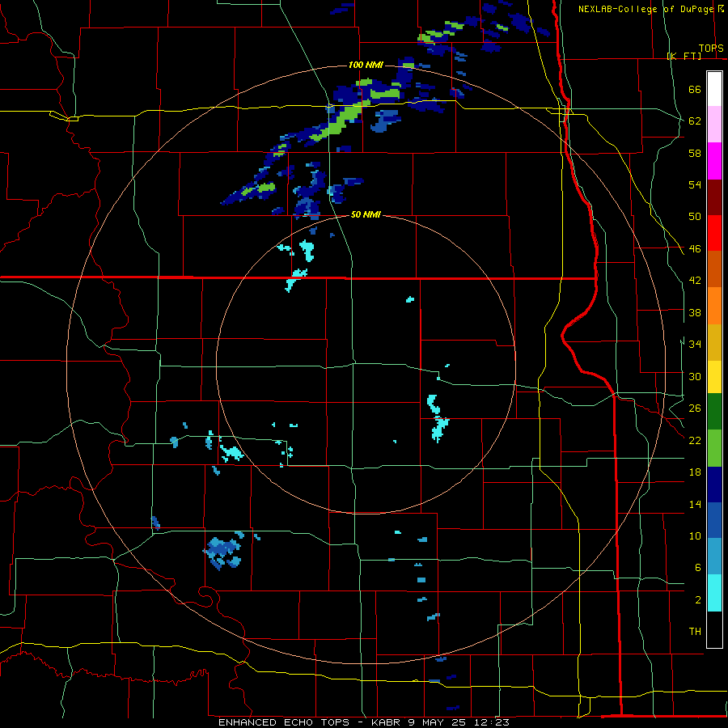Click the legend value 30

(x=695, y=376)
